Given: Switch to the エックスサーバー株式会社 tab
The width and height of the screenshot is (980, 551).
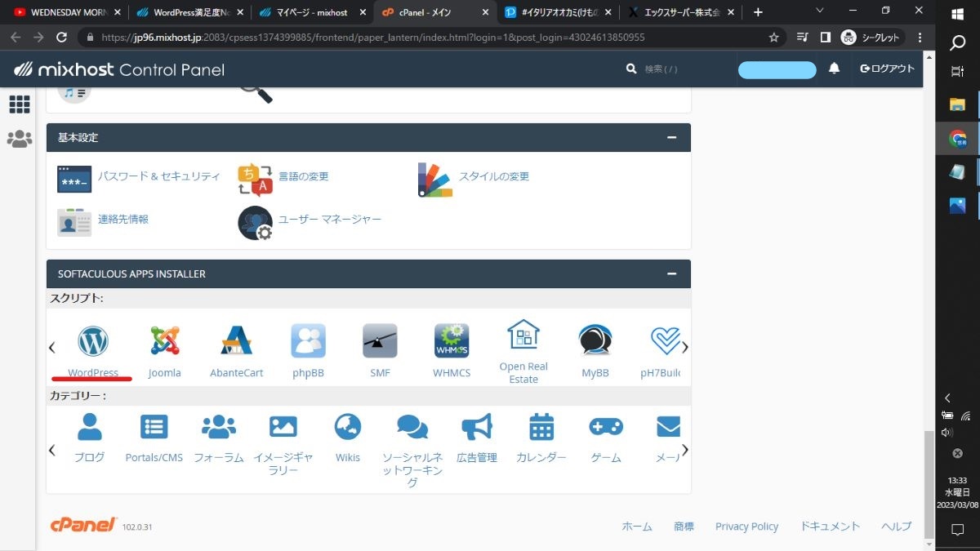Looking at the screenshot, I should (x=679, y=12).
